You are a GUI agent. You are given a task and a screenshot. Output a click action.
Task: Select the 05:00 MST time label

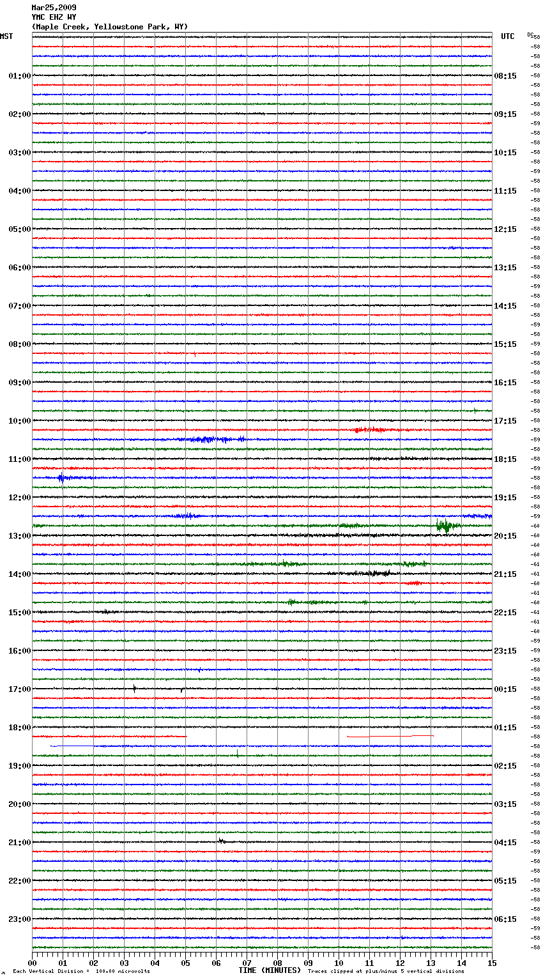click(20, 229)
